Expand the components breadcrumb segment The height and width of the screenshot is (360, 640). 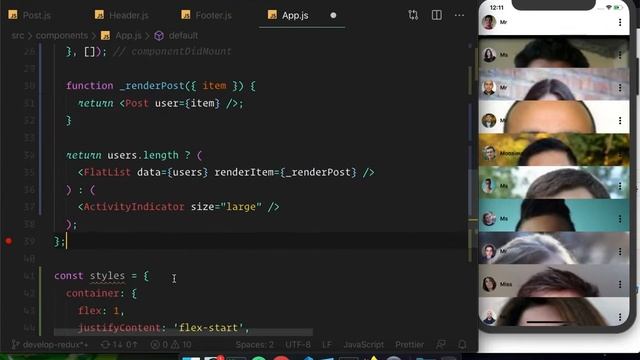[x=62, y=36]
